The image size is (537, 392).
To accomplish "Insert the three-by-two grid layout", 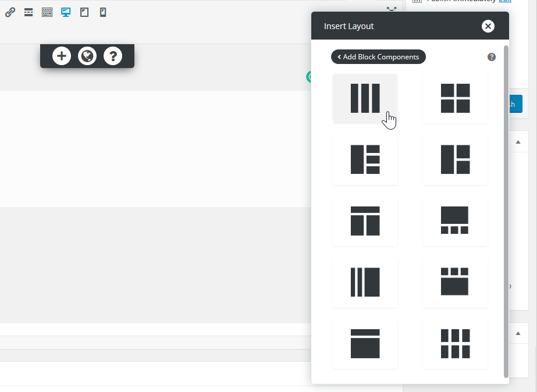I will coord(455,344).
